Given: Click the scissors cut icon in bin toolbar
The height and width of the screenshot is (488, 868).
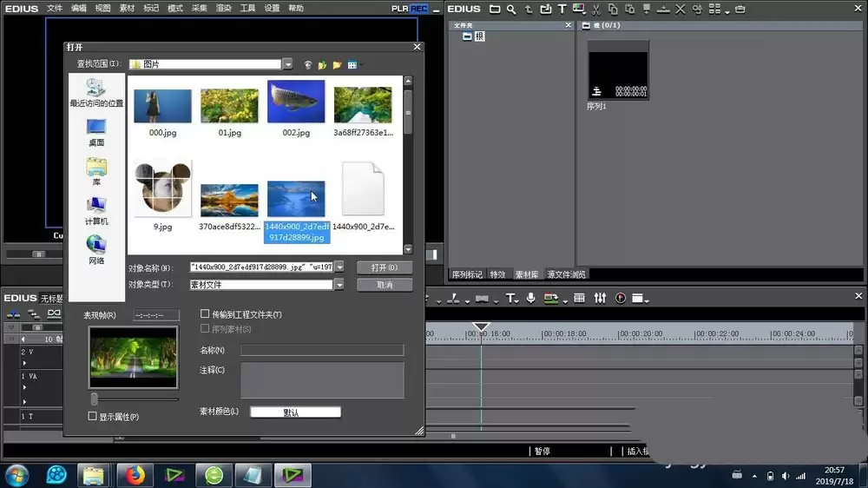Looking at the screenshot, I should 596,9.
